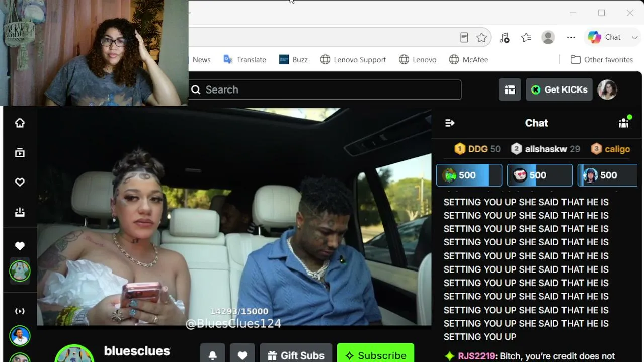Collapse the chat panel with the arrow icon

(450, 123)
